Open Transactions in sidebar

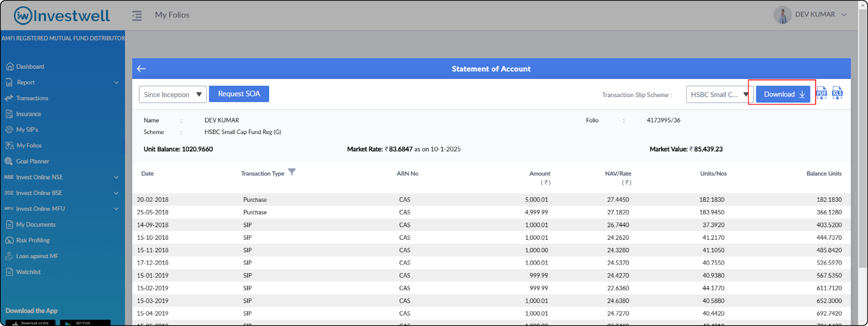[x=32, y=98]
